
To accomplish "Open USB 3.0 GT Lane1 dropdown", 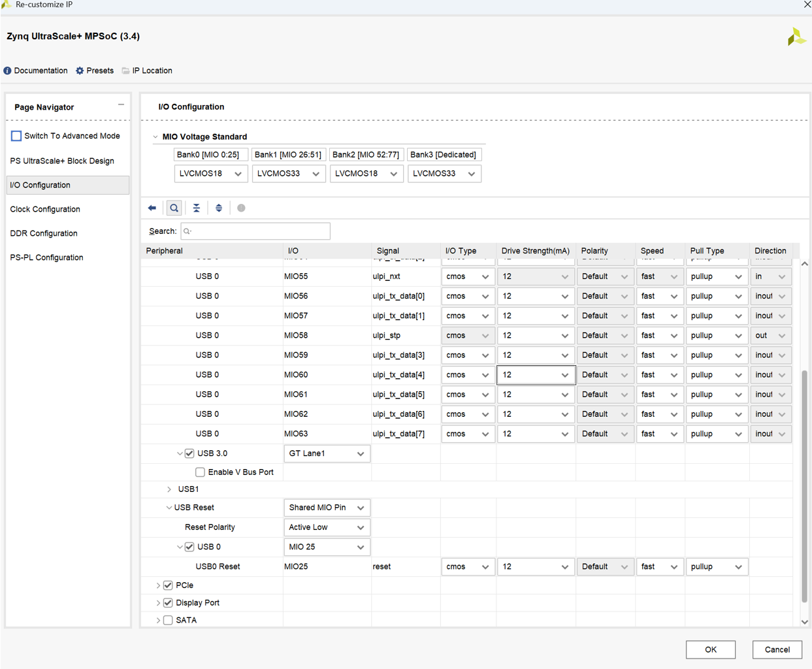I will point(327,453).
